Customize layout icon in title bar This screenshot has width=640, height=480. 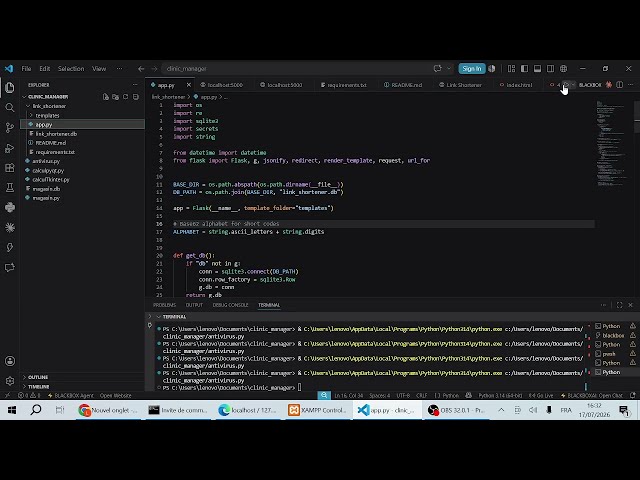(x=511, y=69)
